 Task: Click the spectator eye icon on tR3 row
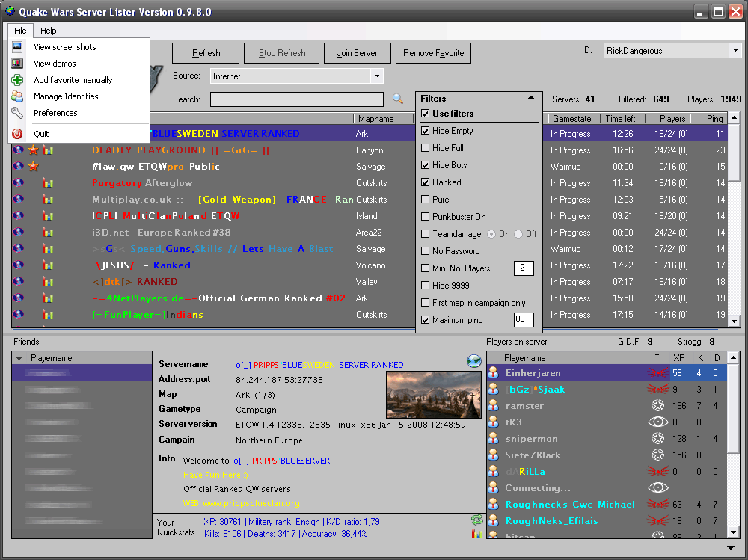pos(657,422)
